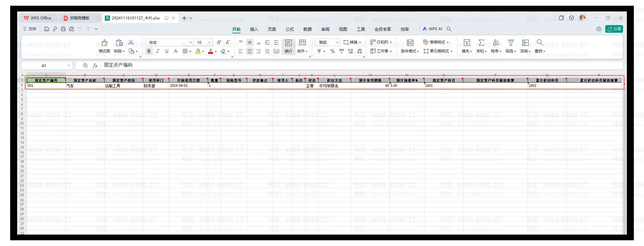This screenshot has width=644, height=246.
Task: Click the red font color swatch
Action: click(x=210, y=51)
